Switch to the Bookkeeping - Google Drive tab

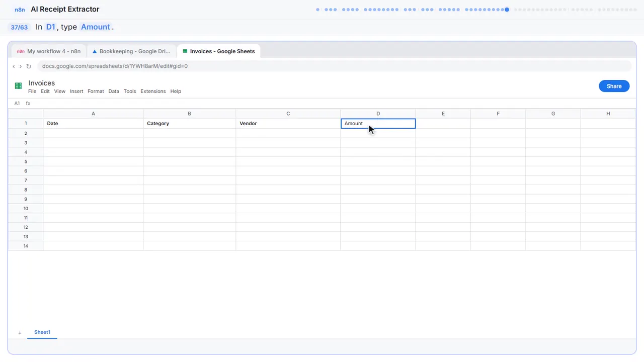[131, 51]
